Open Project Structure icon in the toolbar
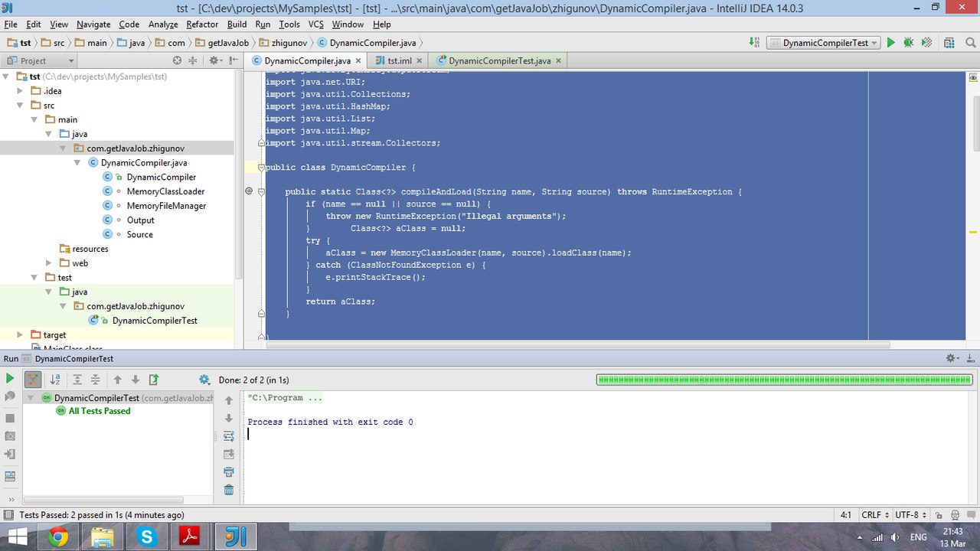Screen dimensions: 980x551 950,43
